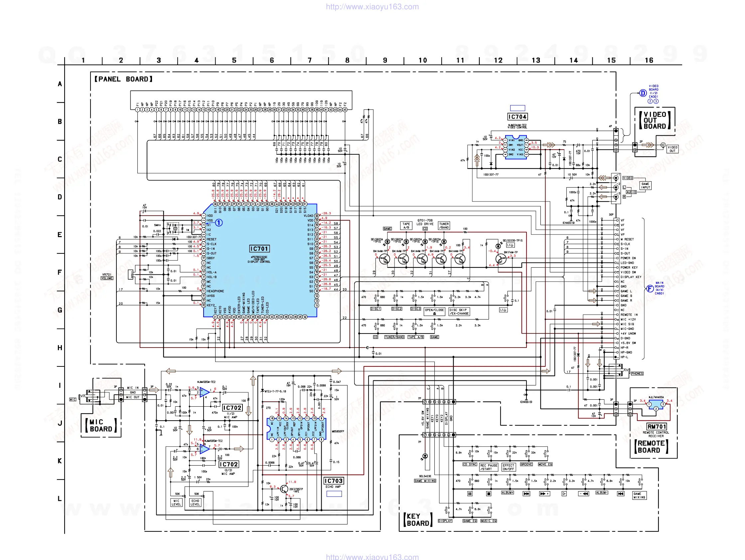
Task: Click the empty blue box above IC704
Action: [x=517, y=108]
